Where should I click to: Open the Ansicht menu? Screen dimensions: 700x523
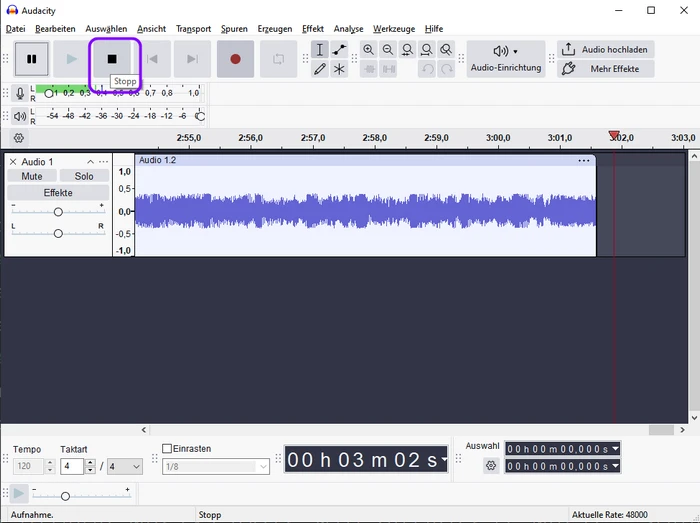(x=151, y=29)
